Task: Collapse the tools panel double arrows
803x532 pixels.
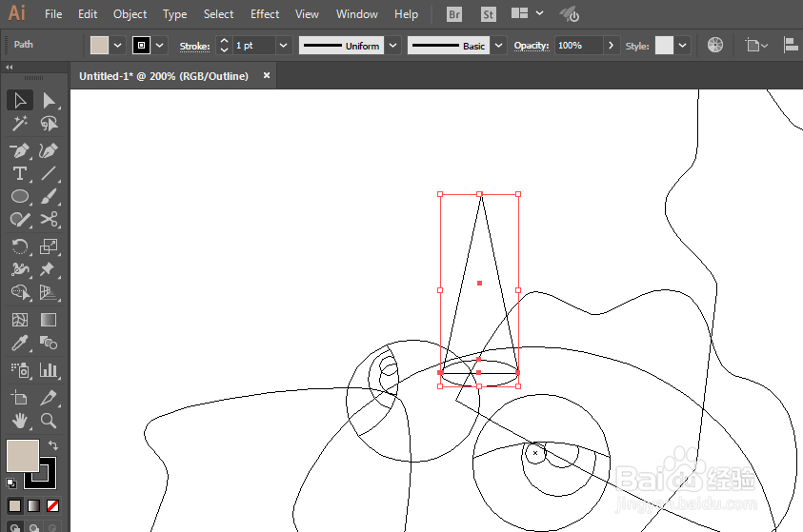Action: 10,67
